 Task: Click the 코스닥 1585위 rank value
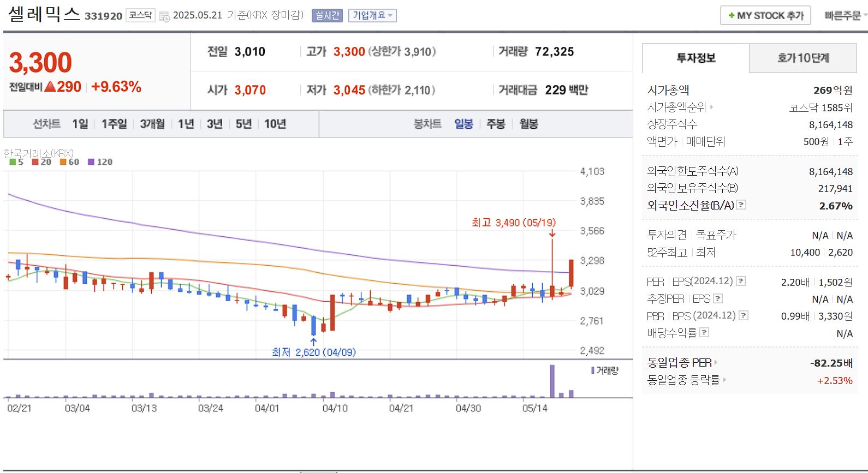[x=821, y=107]
